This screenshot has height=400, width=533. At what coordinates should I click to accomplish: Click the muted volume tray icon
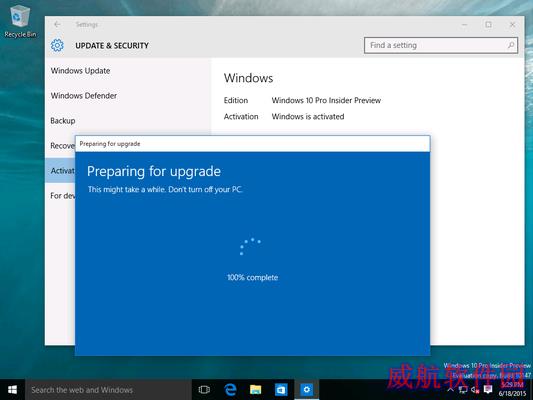coord(475,390)
